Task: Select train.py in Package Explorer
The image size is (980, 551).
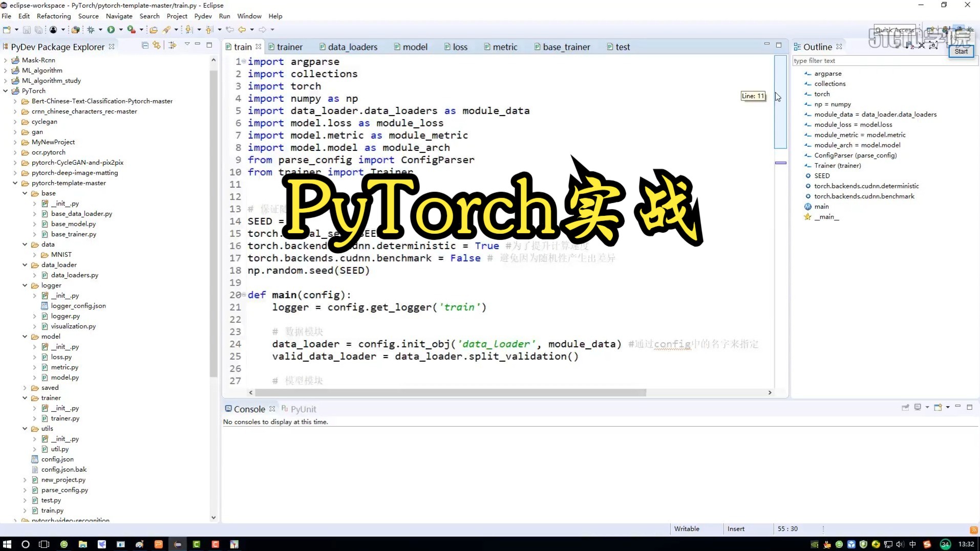Action: 52,511
